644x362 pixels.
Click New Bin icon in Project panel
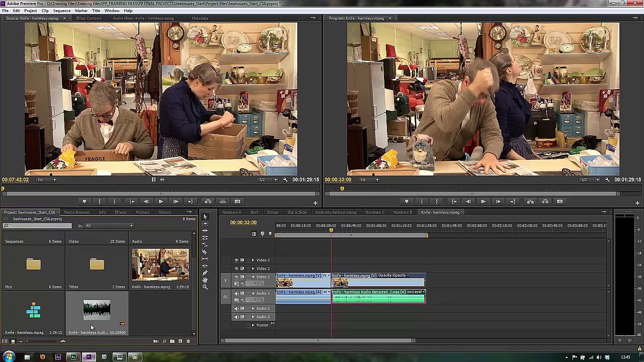(172, 341)
